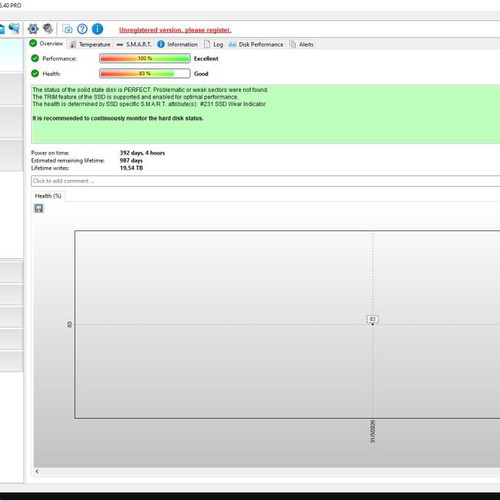Click the network monitors toolbar icon
The width and height of the screenshot is (500, 500).
tap(14, 29)
